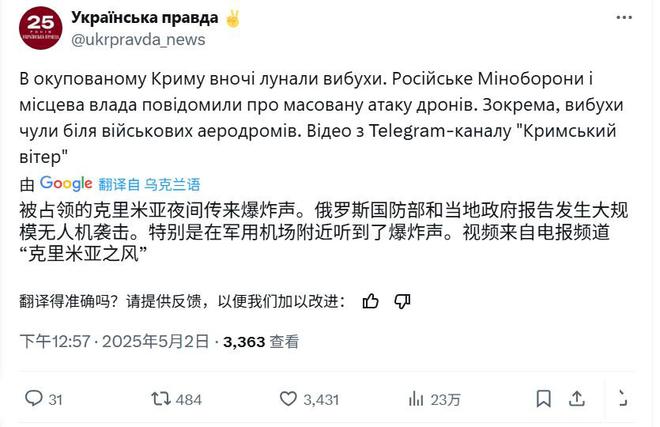The width and height of the screenshot is (660, 427).
Task: Click the bar chart analytics icon
Action: (x=416, y=398)
